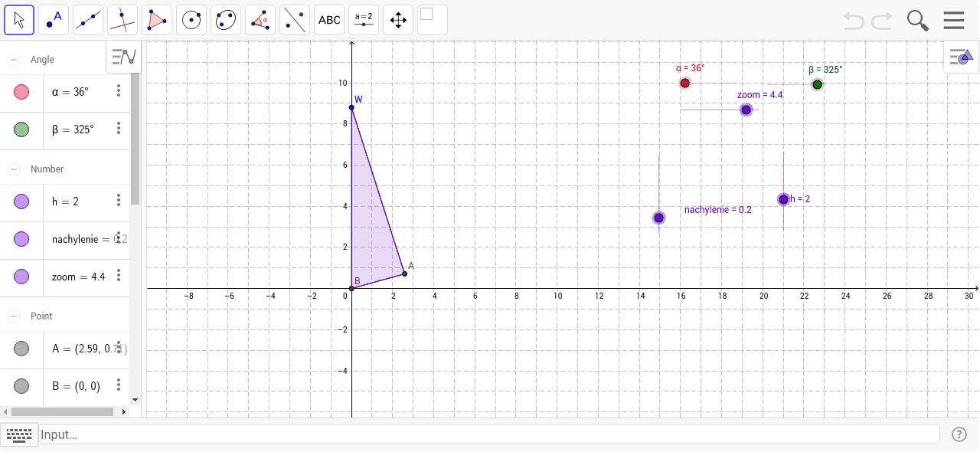Collapse the Angle group

click(x=14, y=60)
